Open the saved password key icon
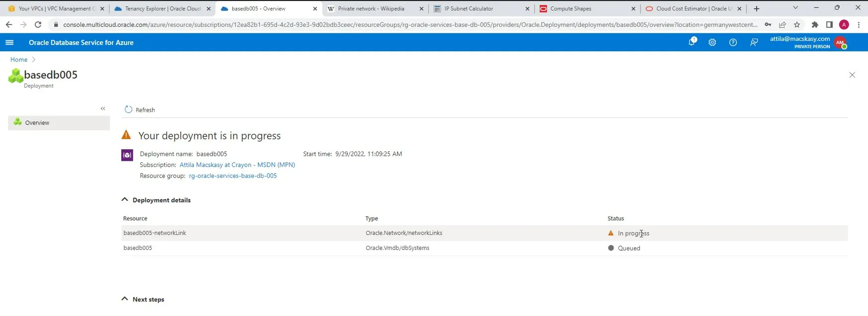Viewport: 868px width, 316px height. point(768,24)
